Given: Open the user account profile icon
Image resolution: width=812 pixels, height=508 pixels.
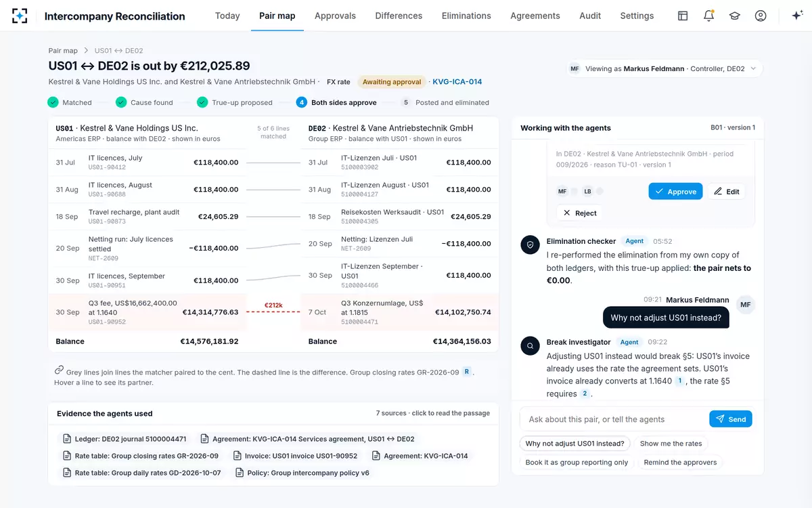Looking at the screenshot, I should [761, 16].
